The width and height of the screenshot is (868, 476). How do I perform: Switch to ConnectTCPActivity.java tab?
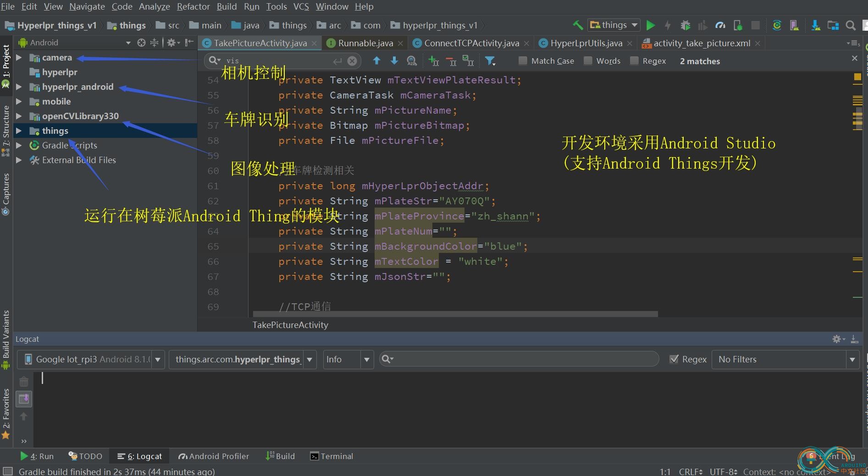tap(471, 43)
